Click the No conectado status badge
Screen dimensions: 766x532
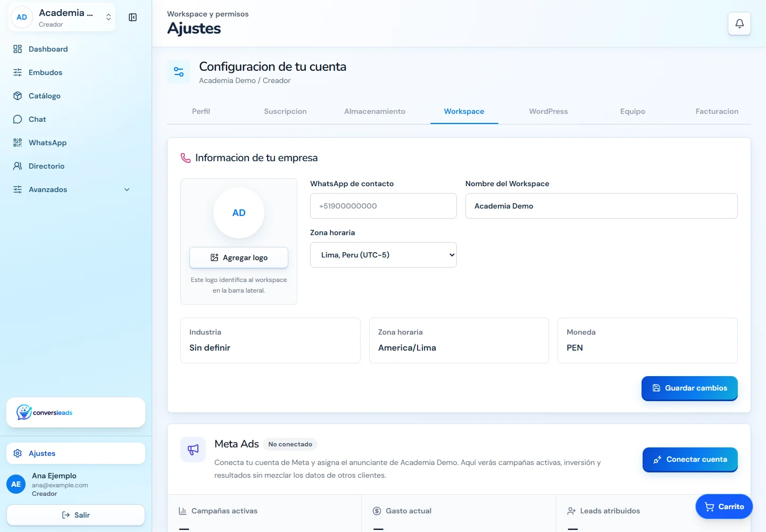coord(290,444)
